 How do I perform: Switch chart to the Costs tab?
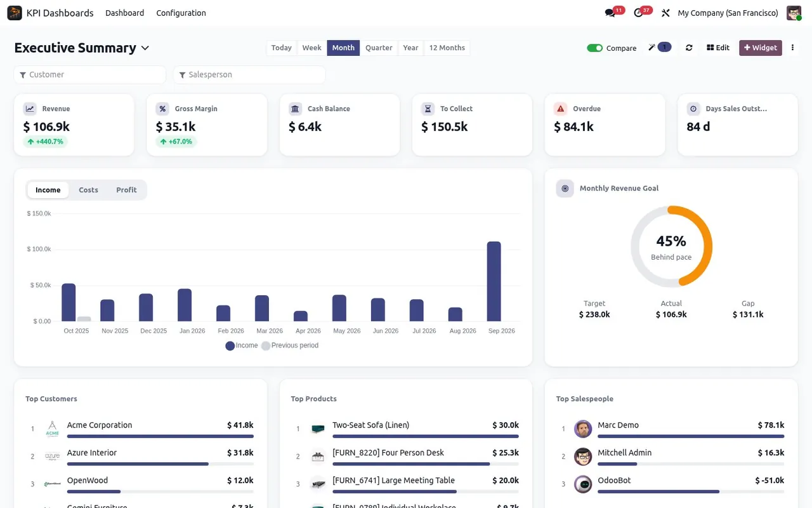(x=88, y=190)
